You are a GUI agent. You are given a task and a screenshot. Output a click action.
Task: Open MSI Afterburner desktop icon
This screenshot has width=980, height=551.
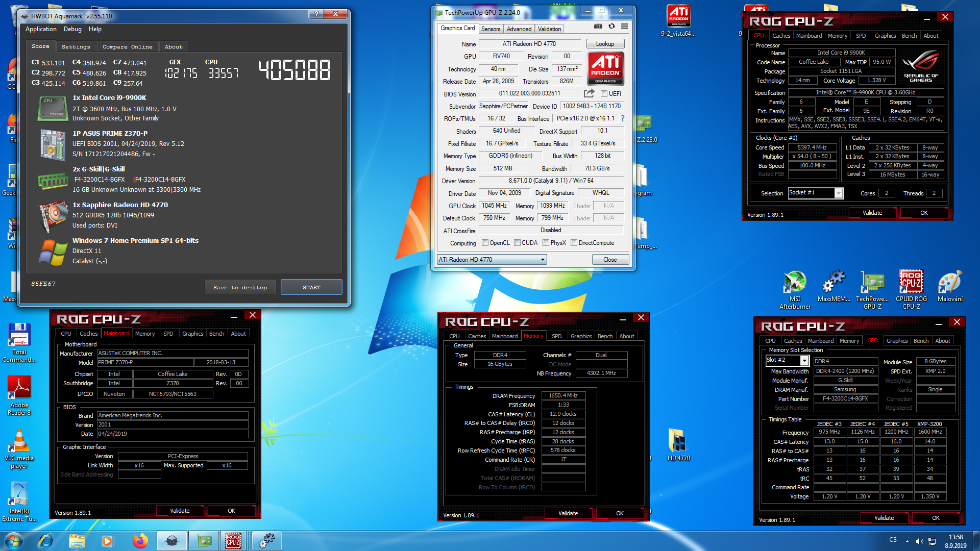click(795, 290)
